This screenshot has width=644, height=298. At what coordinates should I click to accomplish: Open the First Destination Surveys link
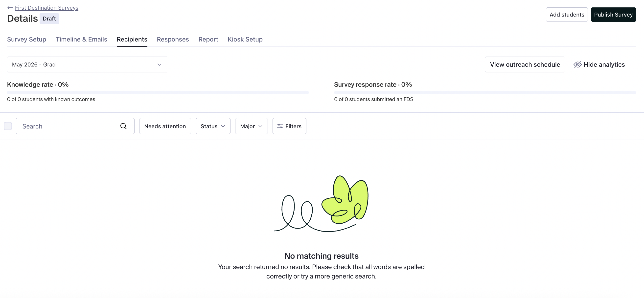click(x=46, y=8)
